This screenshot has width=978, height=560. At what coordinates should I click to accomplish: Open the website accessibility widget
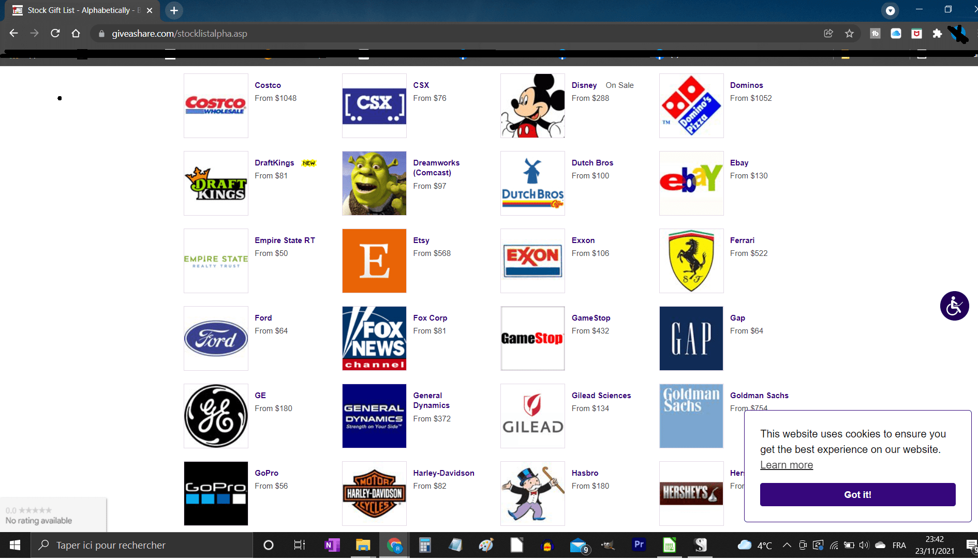click(x=954, y=306)
